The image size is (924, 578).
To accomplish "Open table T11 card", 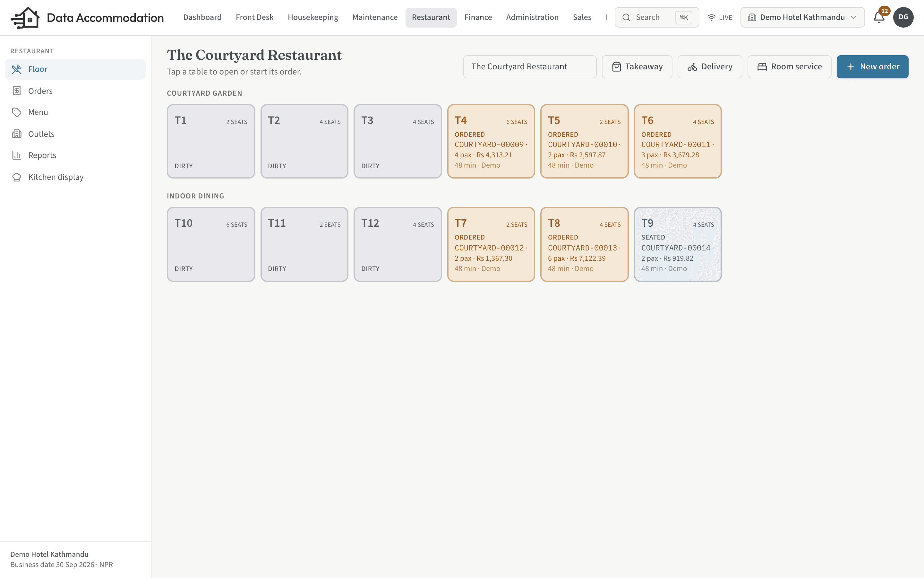I will (304, 244).
